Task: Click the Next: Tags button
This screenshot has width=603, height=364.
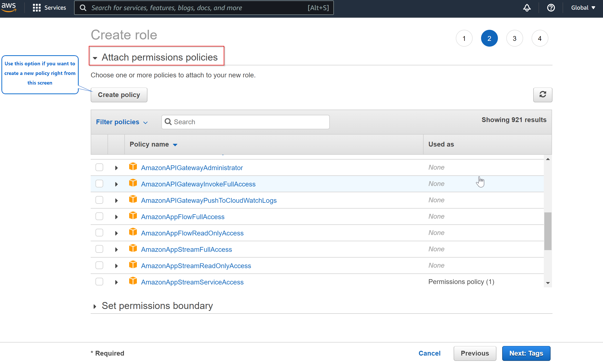Action: click(x=526, y=353)
